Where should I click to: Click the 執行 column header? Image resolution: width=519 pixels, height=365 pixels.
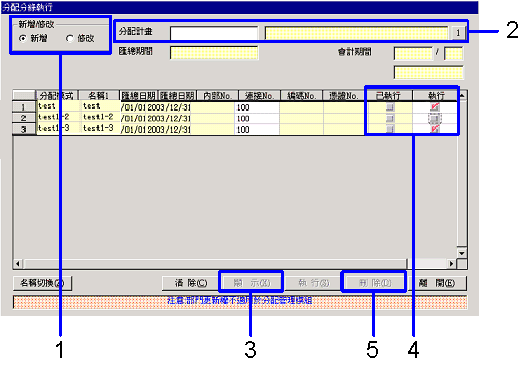436,96
